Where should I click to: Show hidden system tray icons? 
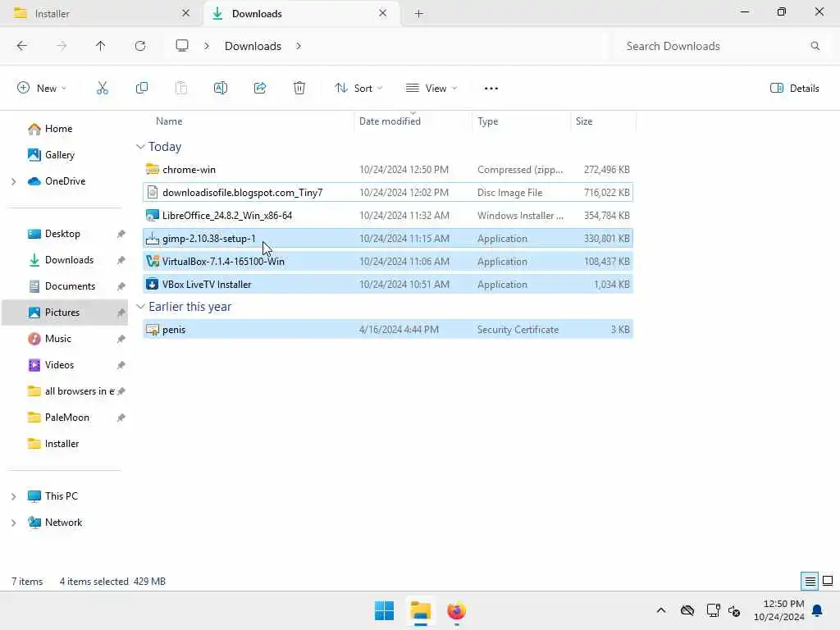pos(661,610)
